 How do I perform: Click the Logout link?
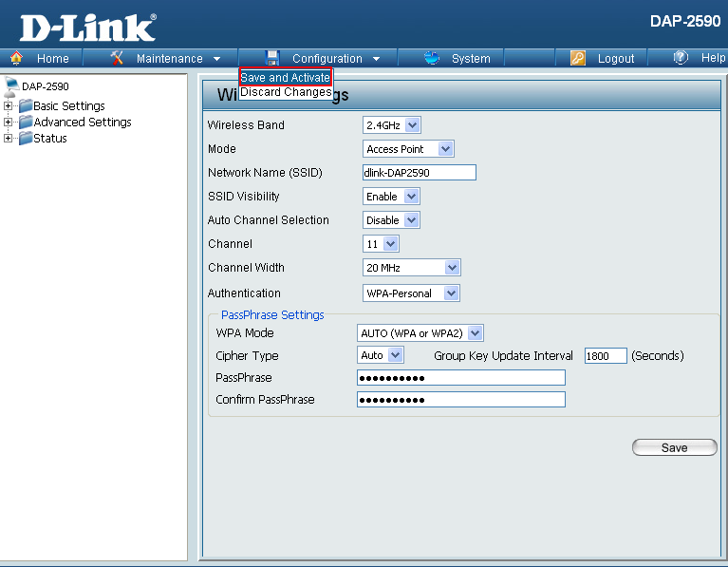(616, 59)
